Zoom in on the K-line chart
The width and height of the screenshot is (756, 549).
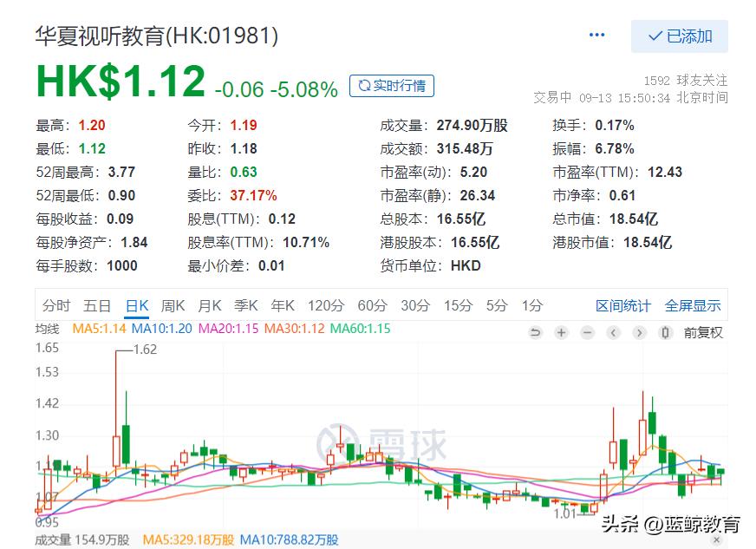click(561, 332)
